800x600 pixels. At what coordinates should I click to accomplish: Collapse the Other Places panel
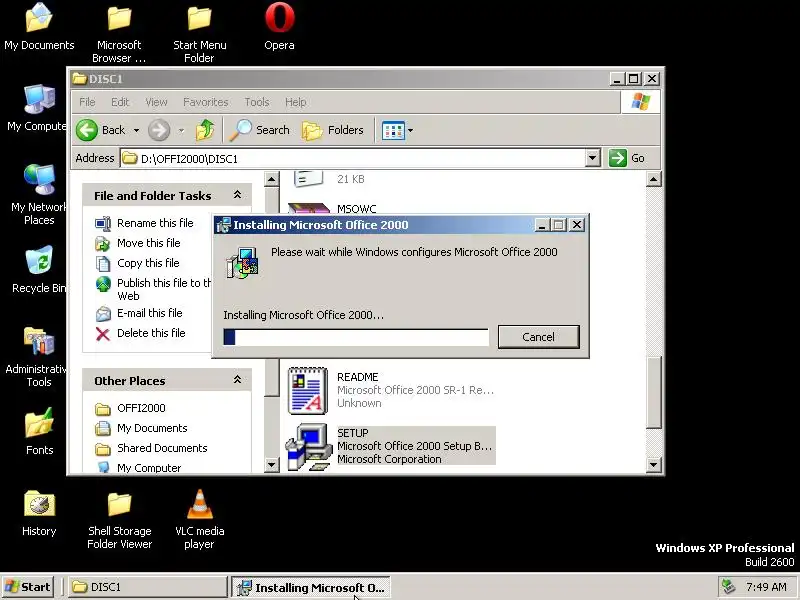237,380
